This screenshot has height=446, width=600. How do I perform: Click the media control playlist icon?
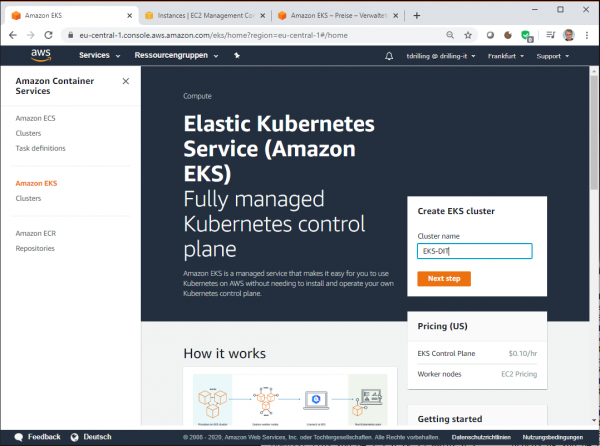(x=550, y=35)
